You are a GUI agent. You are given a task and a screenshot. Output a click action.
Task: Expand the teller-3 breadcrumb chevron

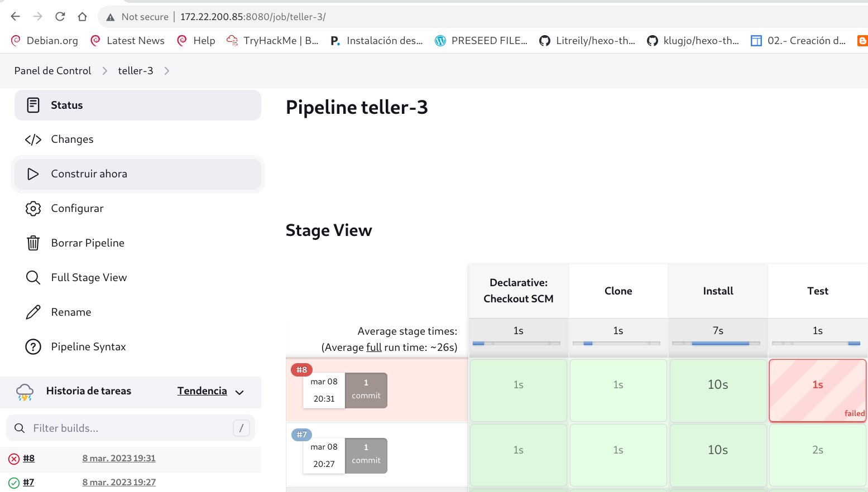pos(167,71)
